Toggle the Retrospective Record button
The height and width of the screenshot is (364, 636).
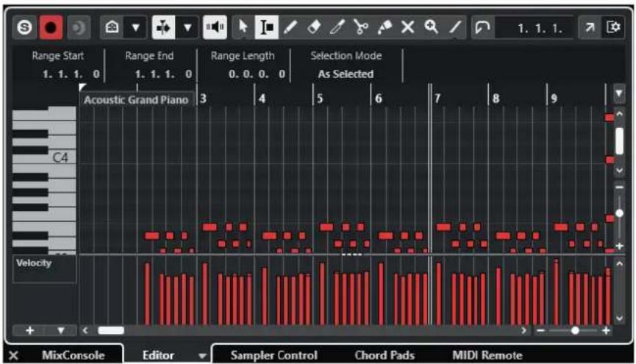pos(78,28)
